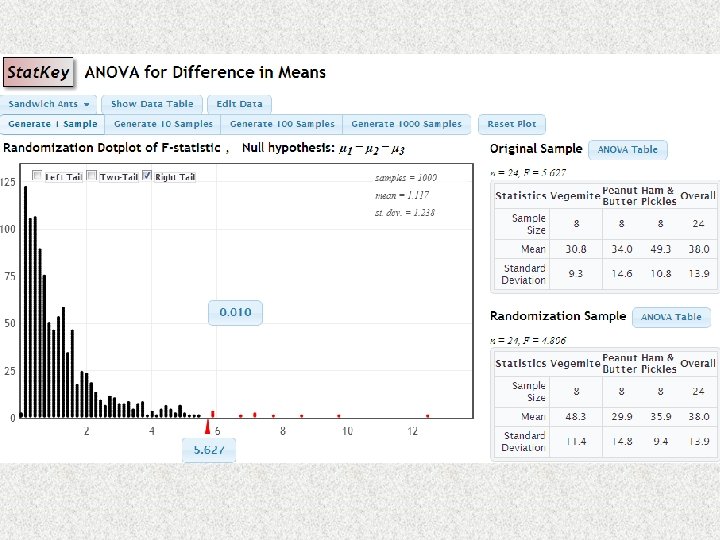Click the 'Randomization Sample' heading
This screenshot has width=720, height=540.
coord(558,316)
